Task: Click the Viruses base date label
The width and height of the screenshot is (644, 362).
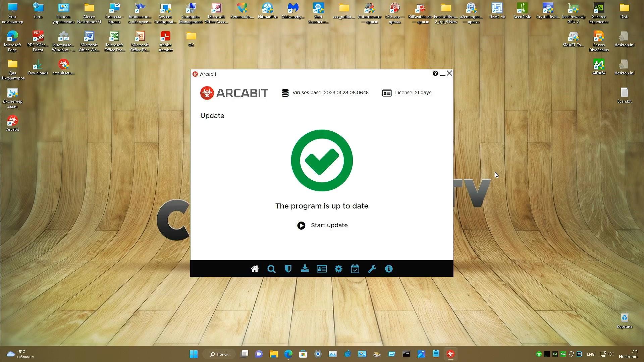Action: point(330,93)
